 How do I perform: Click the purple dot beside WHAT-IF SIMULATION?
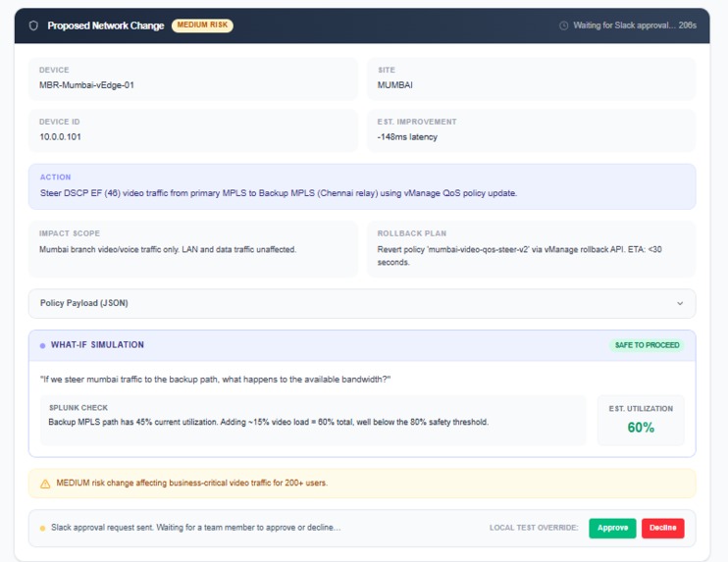[x=43, y=346]
